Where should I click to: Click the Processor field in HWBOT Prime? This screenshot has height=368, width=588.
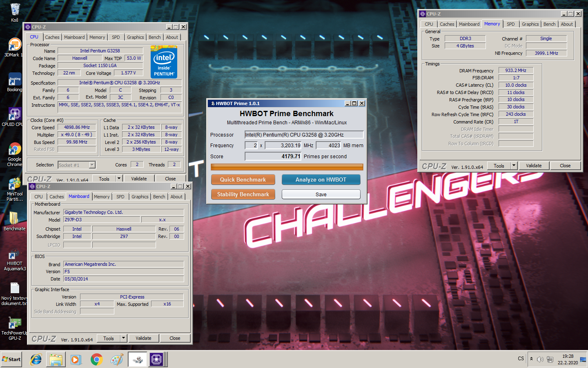(304, 135)
